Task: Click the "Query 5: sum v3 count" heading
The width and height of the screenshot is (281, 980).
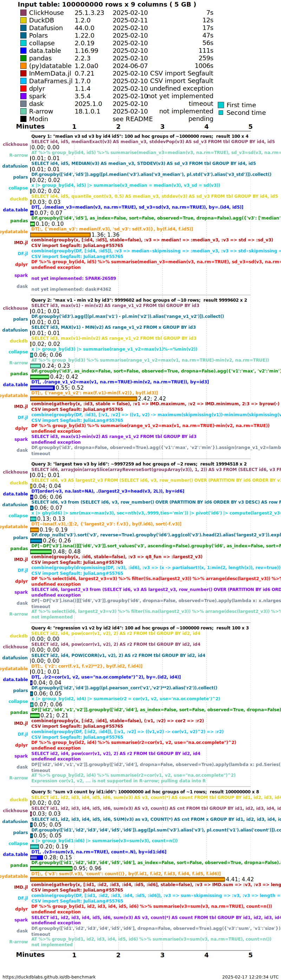Action: pos(145,792)
